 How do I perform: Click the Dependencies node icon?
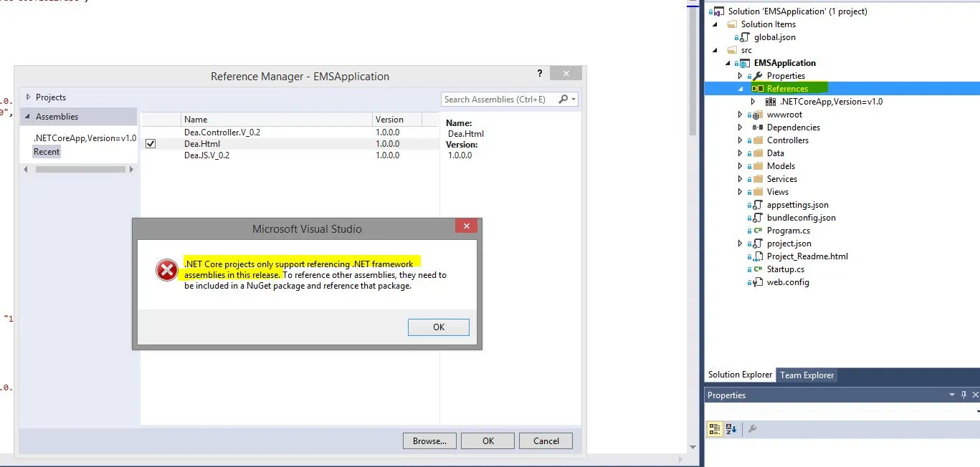758,127
